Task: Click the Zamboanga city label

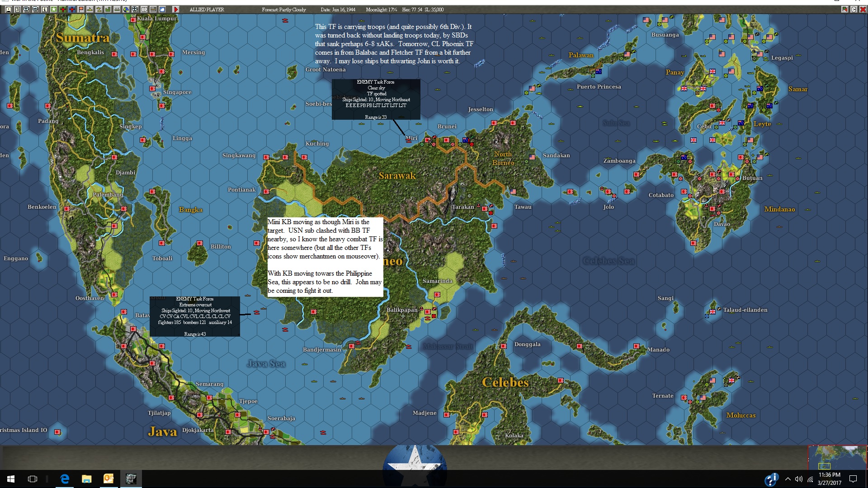Action: (619, 161)
